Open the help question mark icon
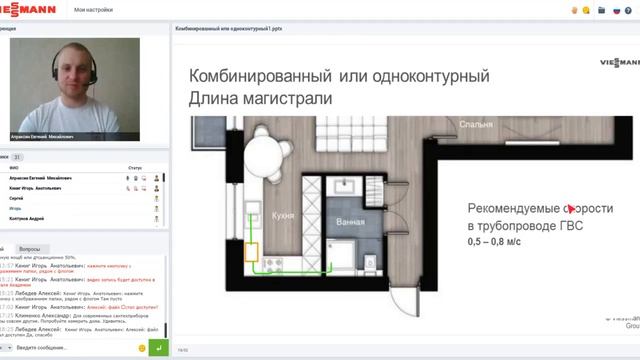This screenshot has width=640, height=360. 628,10
